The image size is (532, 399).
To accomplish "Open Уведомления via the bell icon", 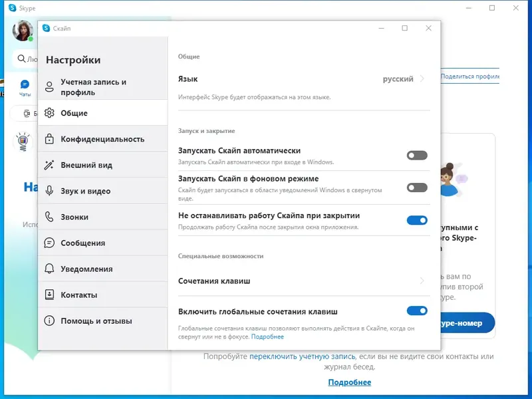I will pos(51,269).
